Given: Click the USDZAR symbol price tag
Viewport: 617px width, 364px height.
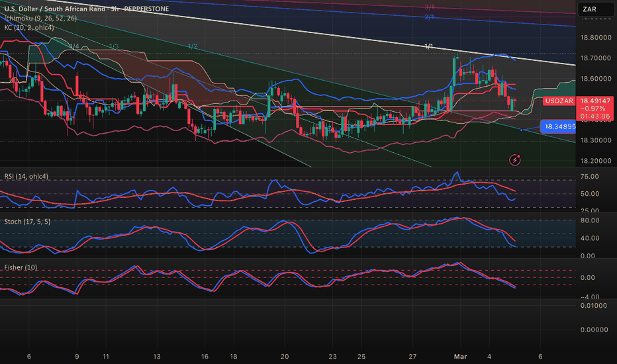Looking at the screenshot, I should coord(559,101).
